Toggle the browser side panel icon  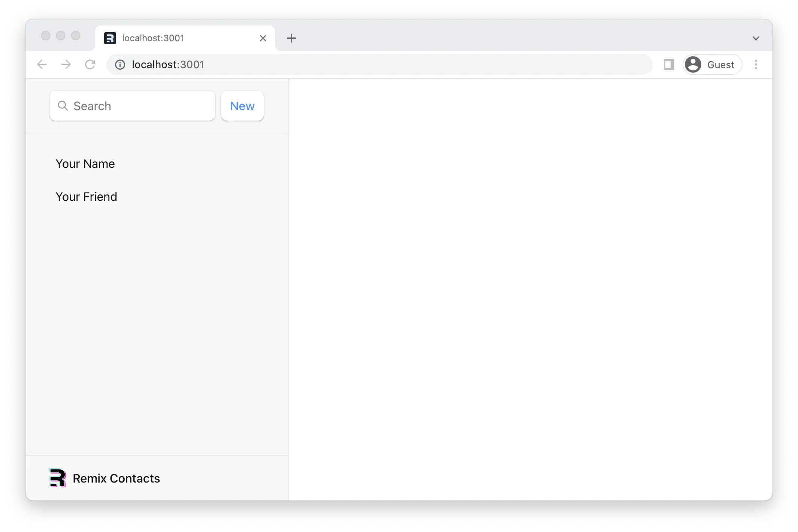click(x=669, y=64)
